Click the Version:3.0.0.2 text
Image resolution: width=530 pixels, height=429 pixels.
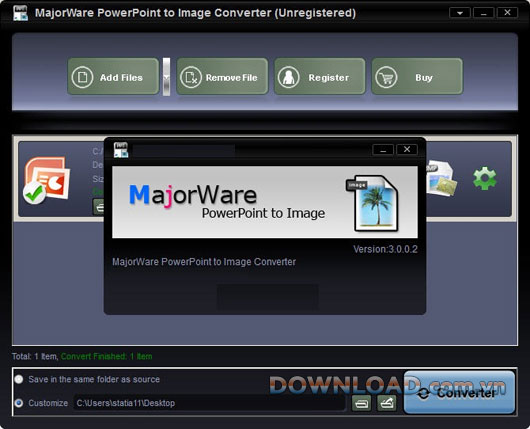tap(385, 249)
